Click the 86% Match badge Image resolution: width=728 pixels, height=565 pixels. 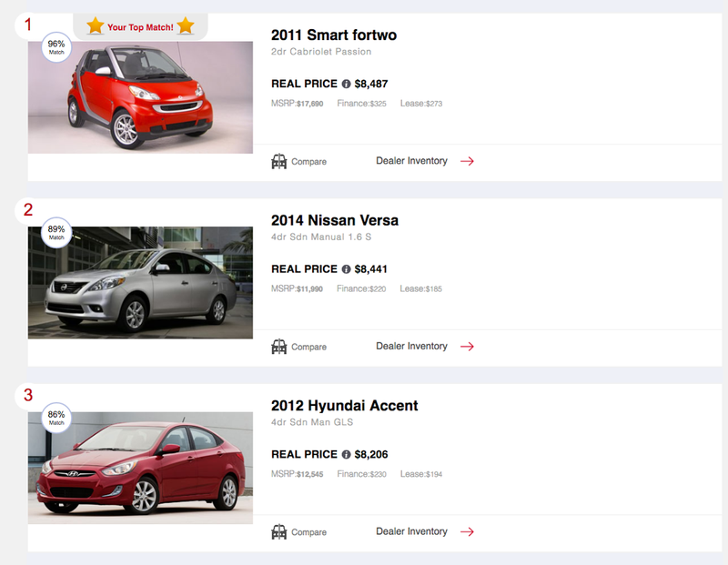(56, 418)
